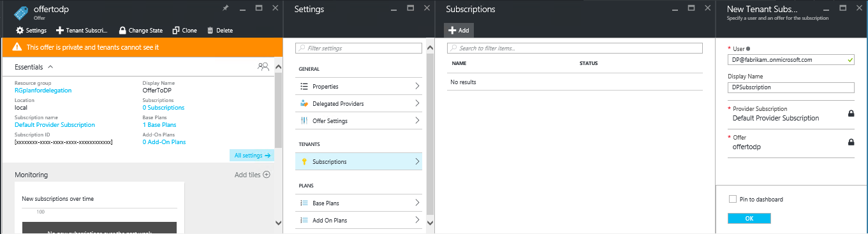This screenshot has width=868, height=234.
Task: Select Subscriptions under Tenants
Action: 358,161
